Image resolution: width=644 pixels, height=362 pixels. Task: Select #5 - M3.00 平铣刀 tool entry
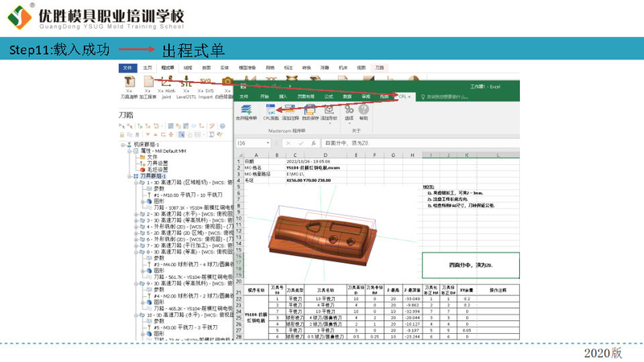point(186,327)
